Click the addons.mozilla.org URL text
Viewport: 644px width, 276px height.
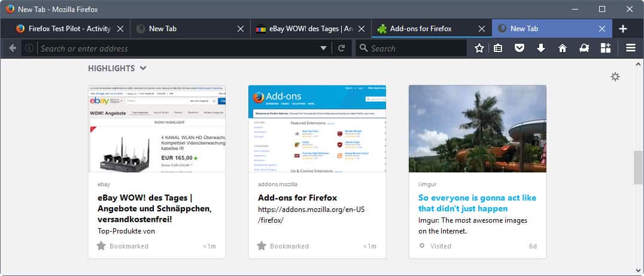tap(311, 215)
